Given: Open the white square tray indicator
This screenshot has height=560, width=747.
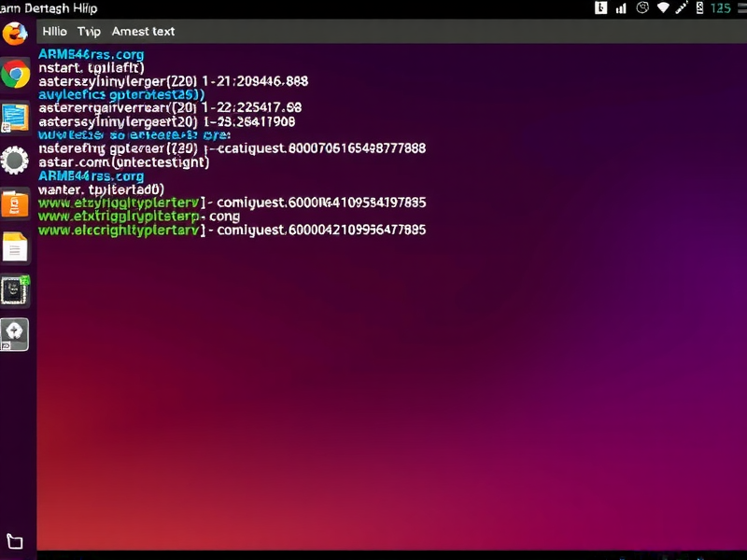Looking at the screenshot, I should [600, 8].
